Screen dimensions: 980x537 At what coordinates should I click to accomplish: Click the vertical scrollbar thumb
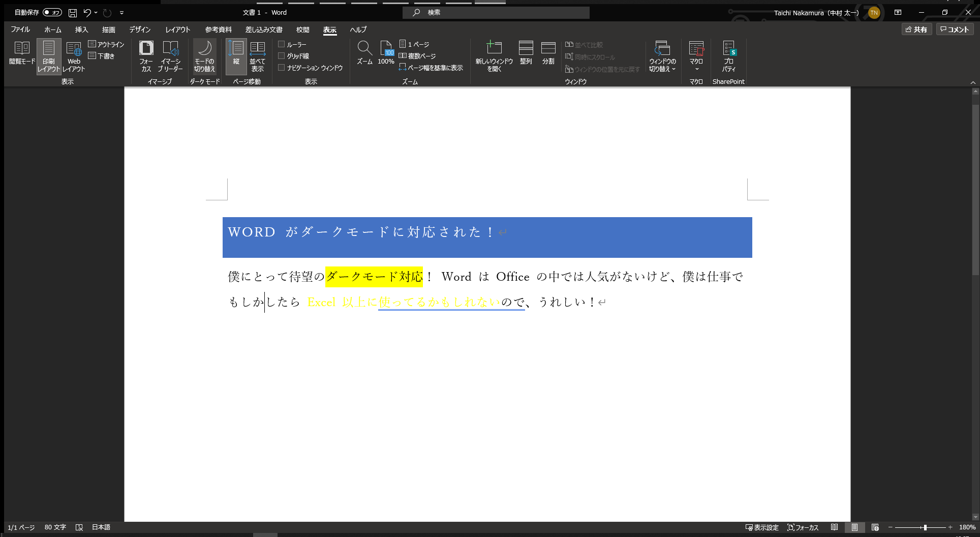[975, 190]
